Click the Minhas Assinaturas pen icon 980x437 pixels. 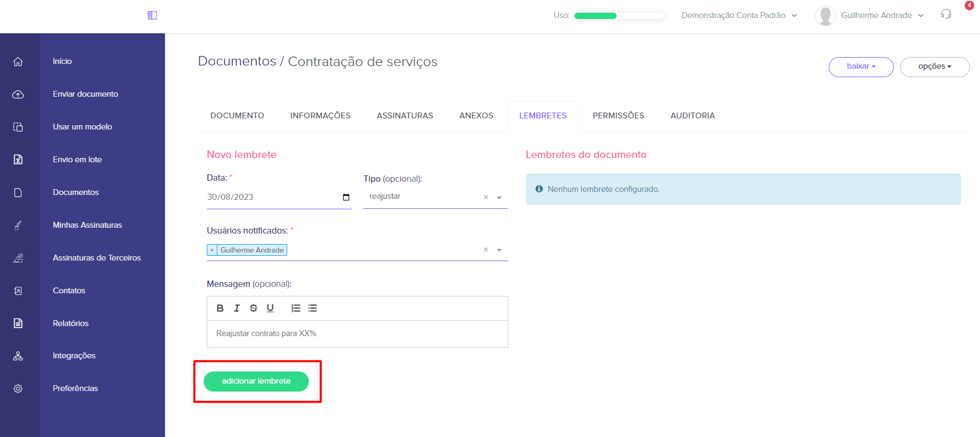18,225
